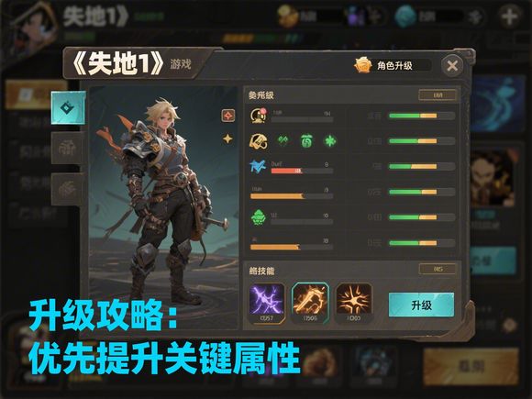
Task: Close the character panel with X
Action: tap(452, 65)
